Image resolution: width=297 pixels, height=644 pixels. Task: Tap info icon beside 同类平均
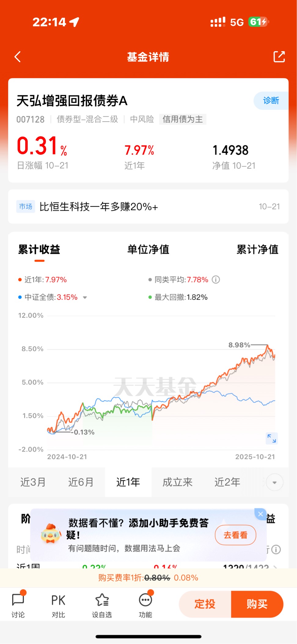pyautogui.click(x=216, y=279)
